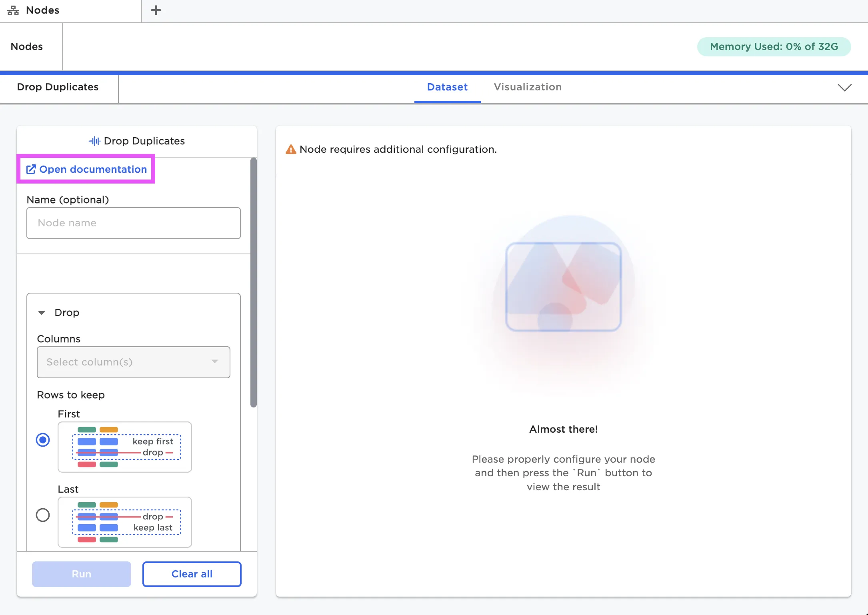Click the Nodes network icon in top tab
The image size is (868, 615).
(13, 10)
